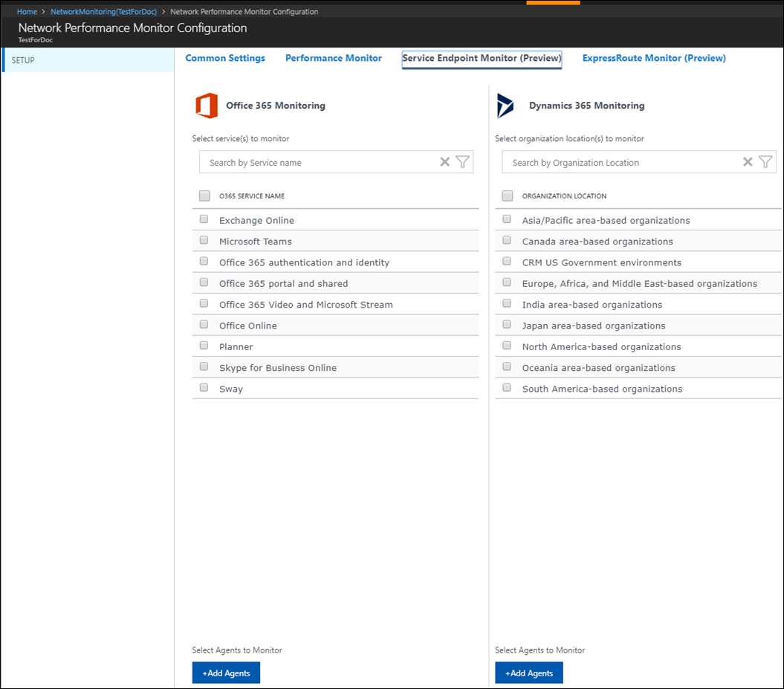
Task: Toggle the select-all ORGANIZATION LOCATION checkbox
Action: (x=507, y=195)
